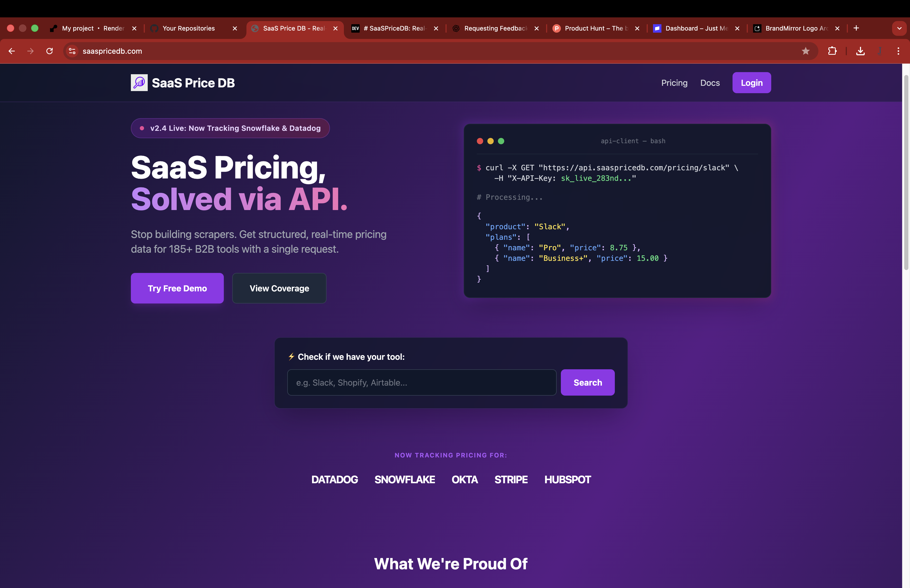Click the SaaS Price DB magnifier logo icon
The image size is (910, 588).
click(x=139, y=82)
